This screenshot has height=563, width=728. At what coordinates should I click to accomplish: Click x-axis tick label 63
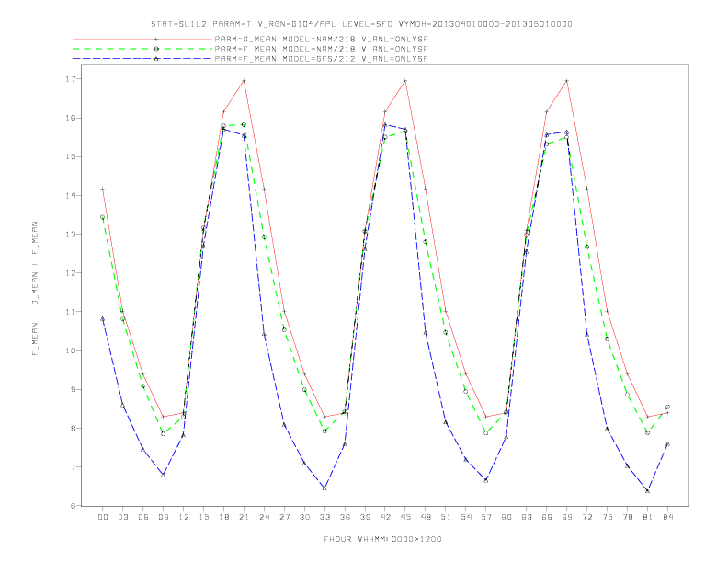[527, 517]
